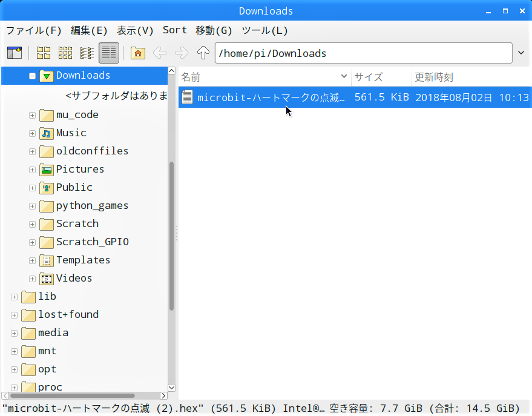Expand the lost+found folder node
532x416 pixels.
(x=15, y=315)
